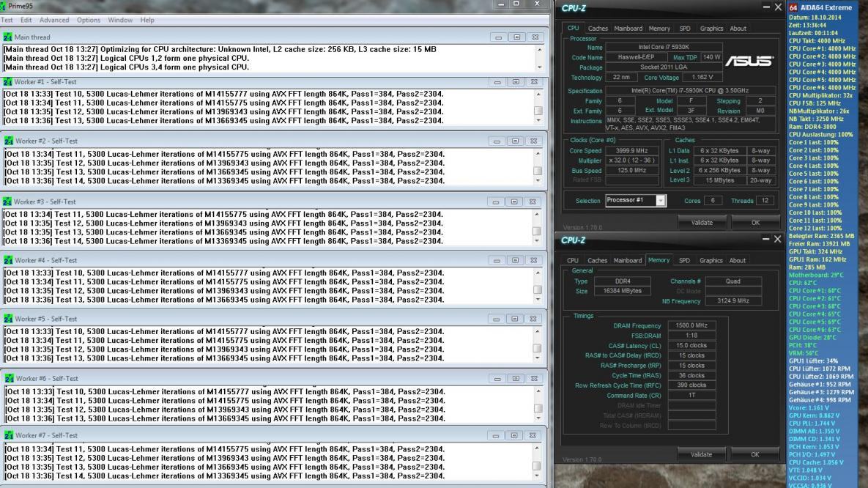This screenshot has height=488, width=868.
Task: Click CPU Auslastung: 100% line in AIDA64 panel
Action: (820, 135)
